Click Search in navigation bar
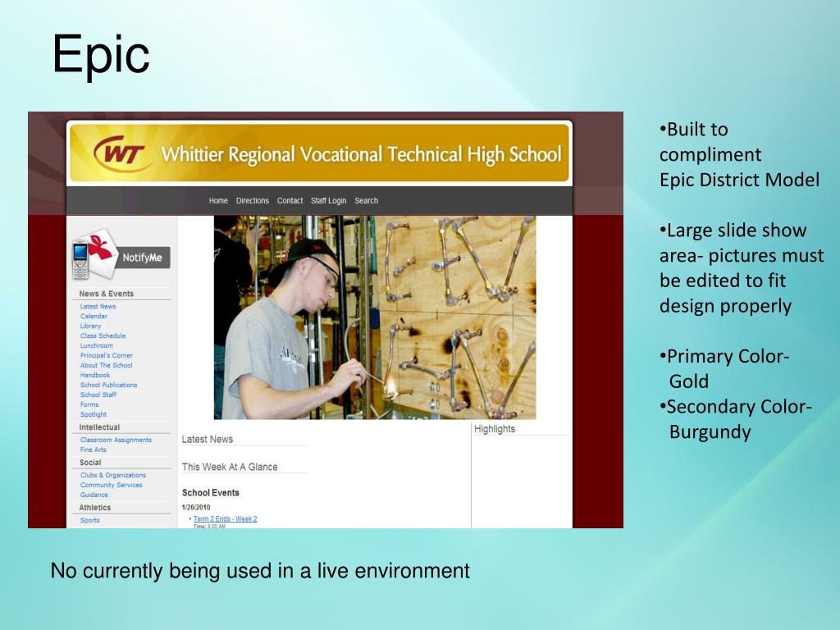840x630 pixels. pyautogui.click(x=367, y=201)
